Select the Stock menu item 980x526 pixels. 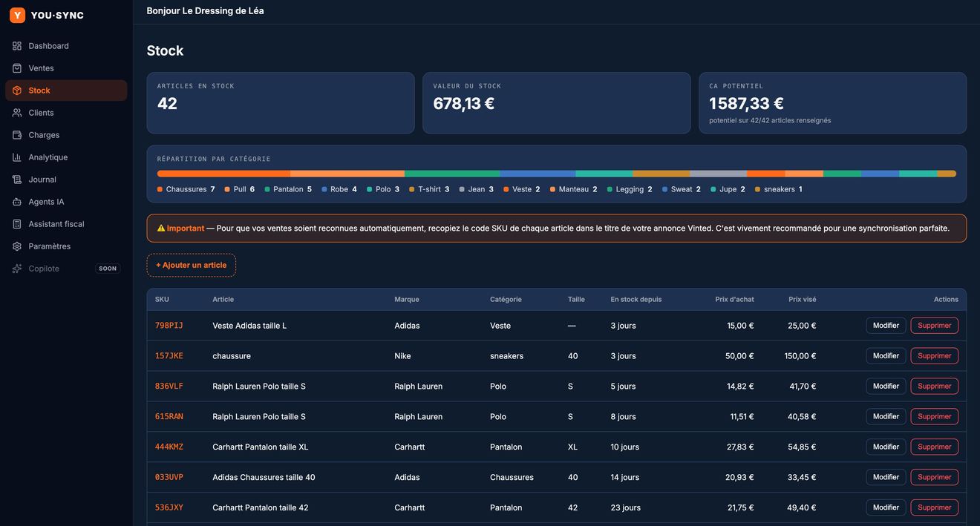(x=66, y=91)
